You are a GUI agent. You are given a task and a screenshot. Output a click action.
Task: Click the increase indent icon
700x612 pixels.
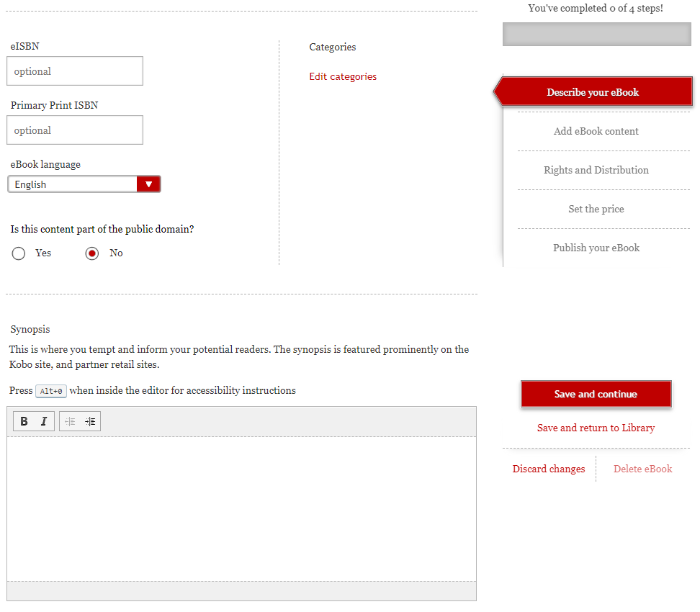tap(90, 422)
